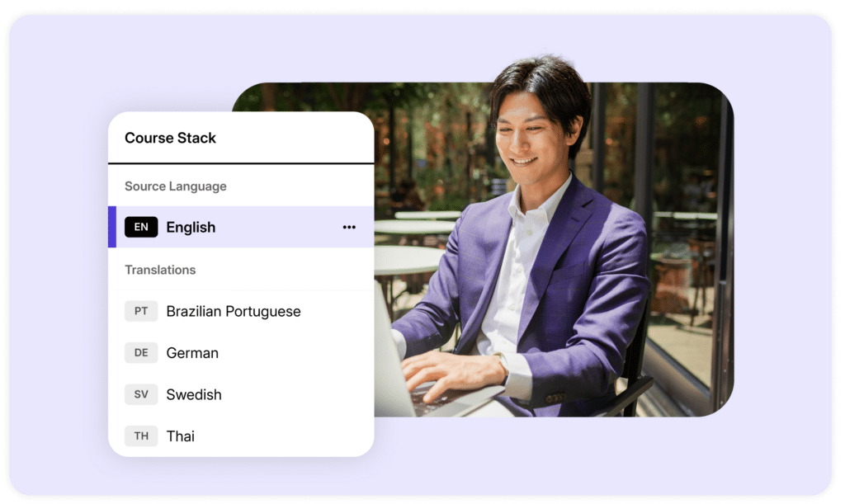Open the three-dot options menu beside English
This screenshot has height=504, width=845.
(349, 228)
